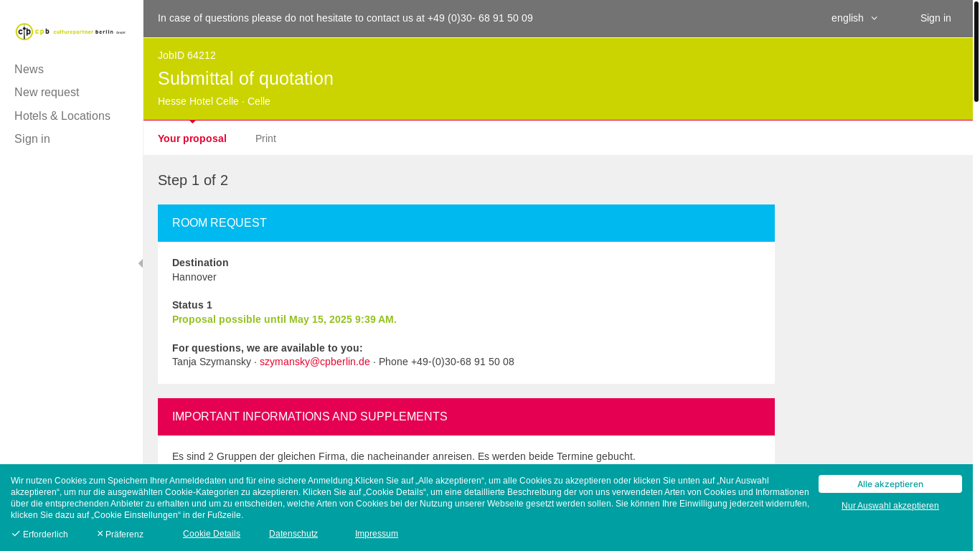Toggle the Erforderlich cookie category

pos(39,534)
